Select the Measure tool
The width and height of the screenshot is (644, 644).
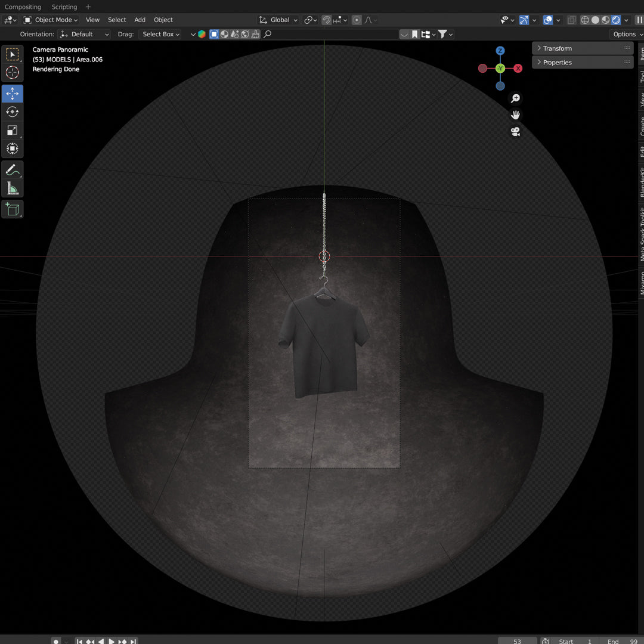pos(12,189)
